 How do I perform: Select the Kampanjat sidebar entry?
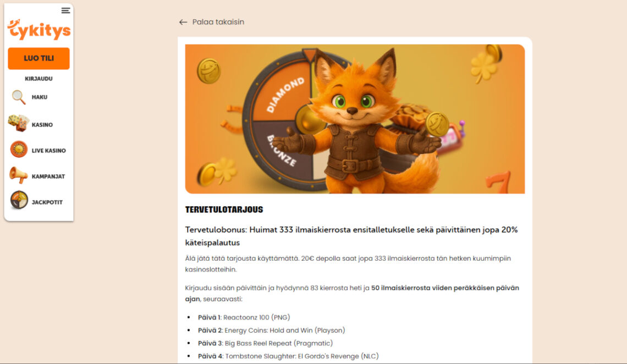50,176
